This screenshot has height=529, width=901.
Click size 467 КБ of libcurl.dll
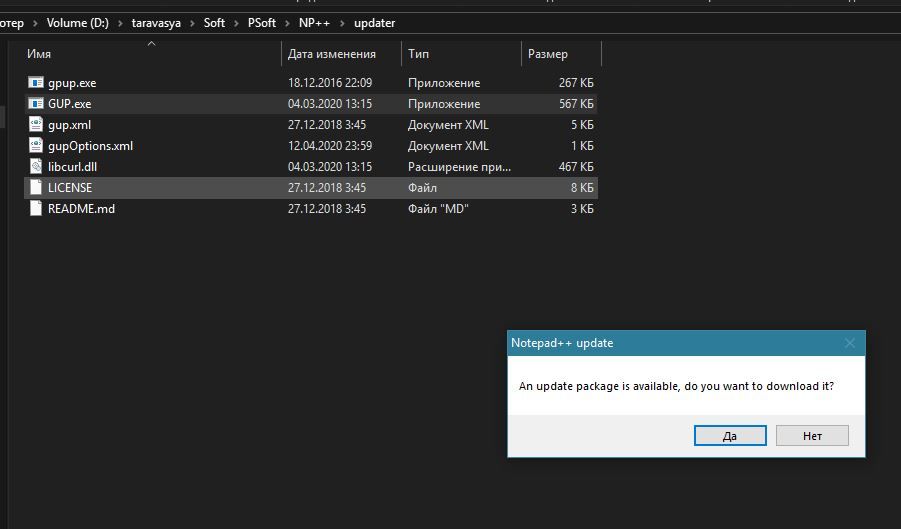(576, 167)
